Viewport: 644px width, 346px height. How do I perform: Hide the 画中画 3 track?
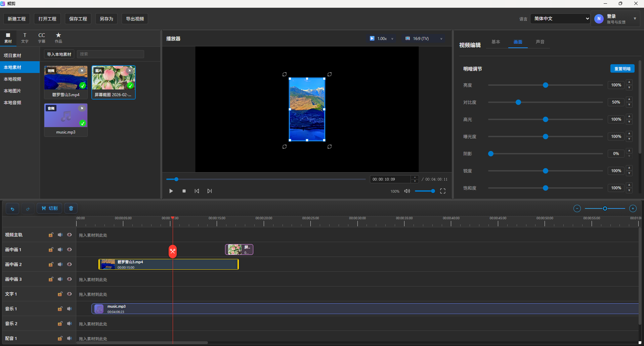[x=69, y=279]
